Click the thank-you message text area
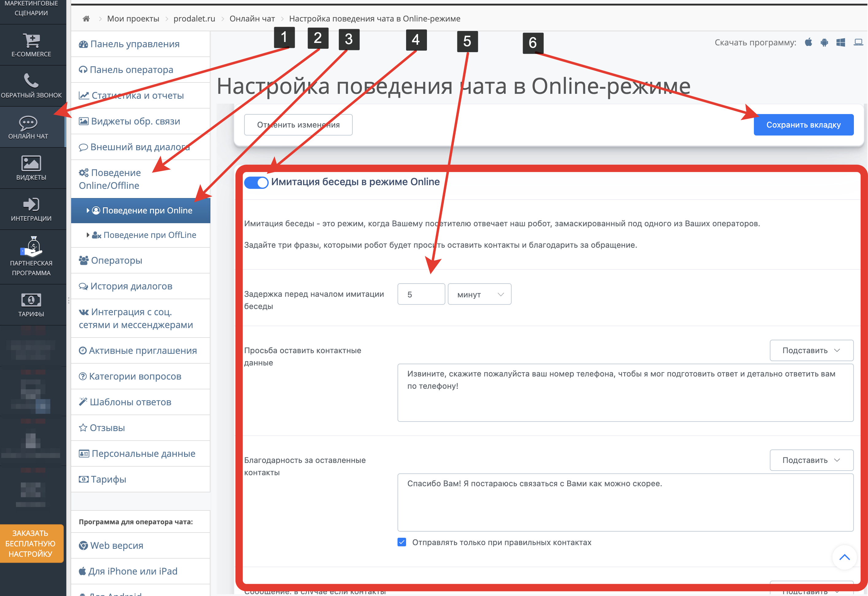This screenshot has height=596, width=868. [x=625, y=502]
